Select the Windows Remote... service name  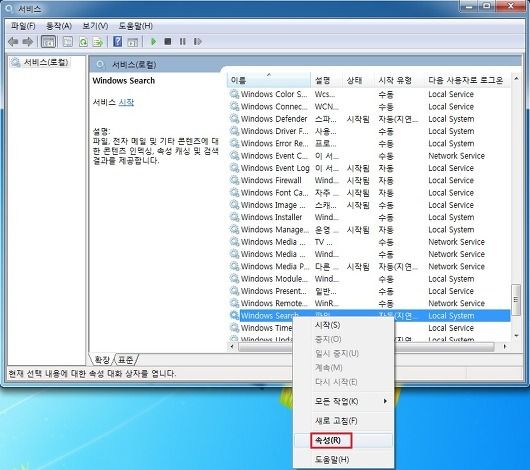[x=274, y=303]
